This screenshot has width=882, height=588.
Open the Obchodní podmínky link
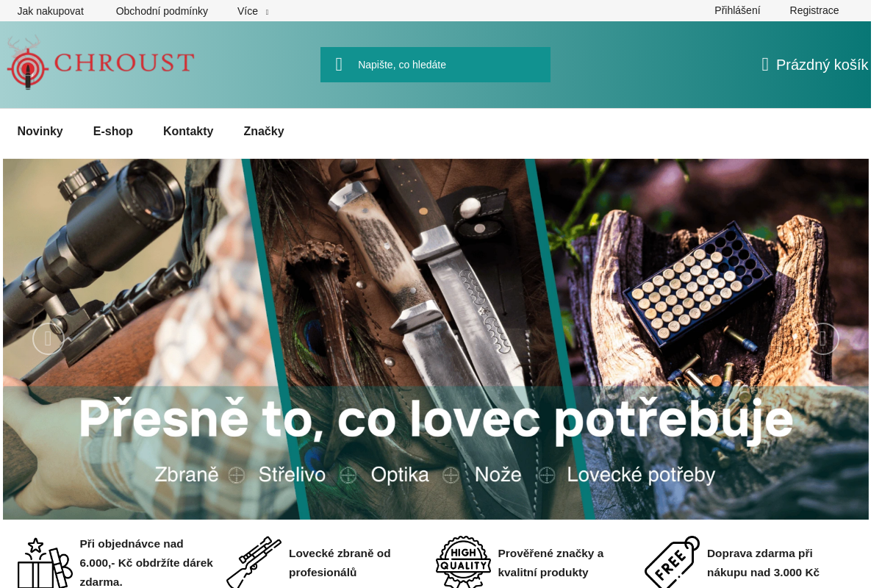pos(162,11)
